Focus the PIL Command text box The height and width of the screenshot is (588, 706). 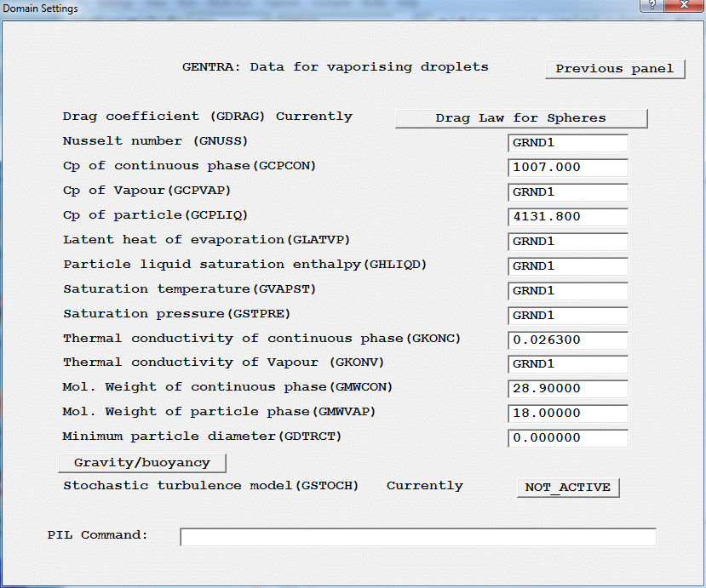pyautogui.click(x=417, y=537)
